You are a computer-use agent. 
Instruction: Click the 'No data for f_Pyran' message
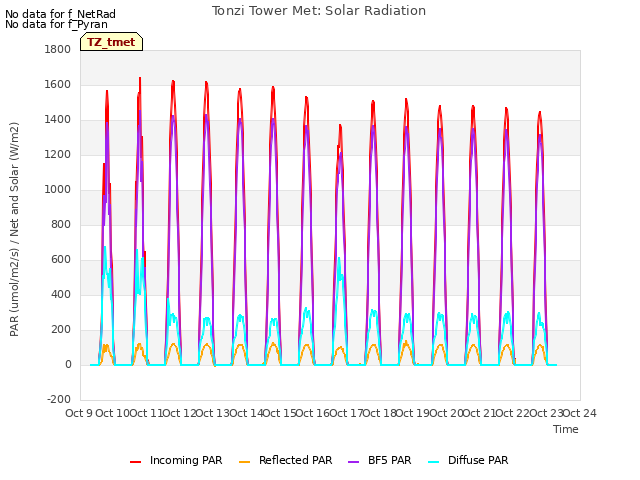point(56,24)
